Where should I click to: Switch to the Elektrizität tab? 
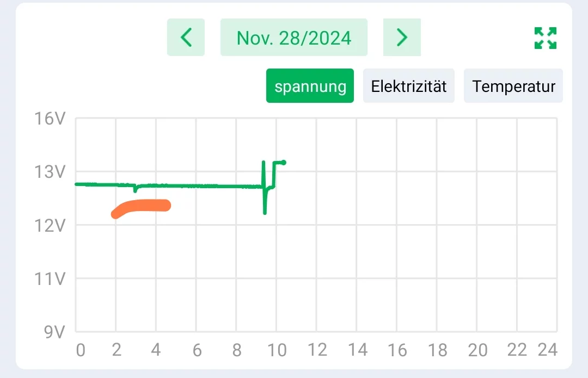click(408, 86)
